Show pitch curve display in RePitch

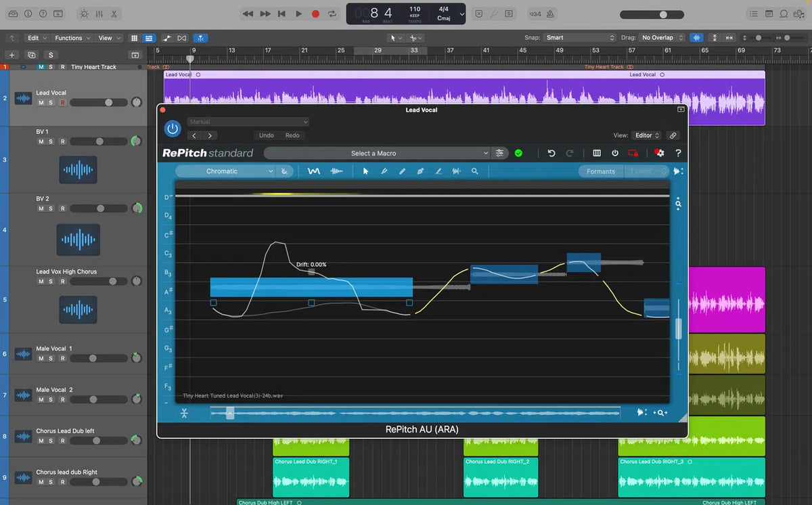click(313, 171)
